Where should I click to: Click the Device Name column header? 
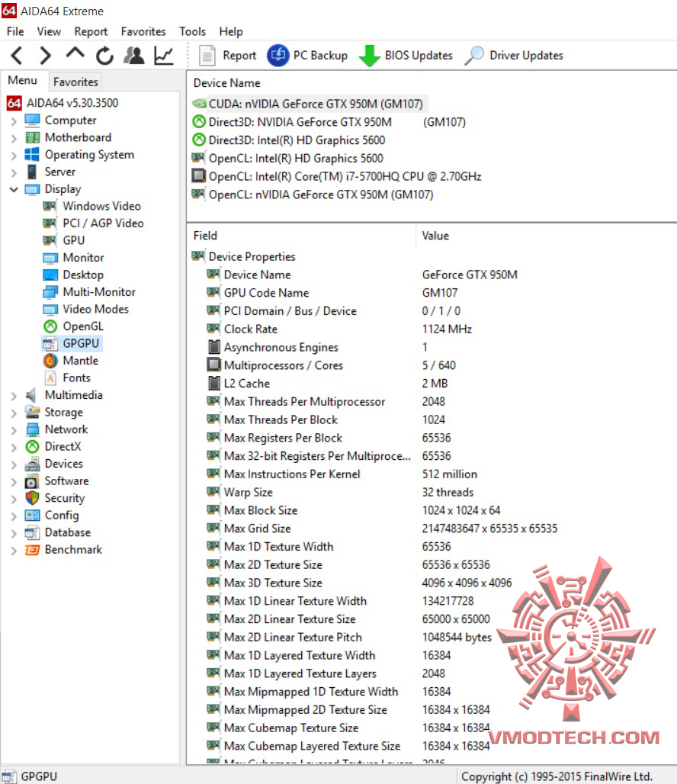(x=227, y=83)
